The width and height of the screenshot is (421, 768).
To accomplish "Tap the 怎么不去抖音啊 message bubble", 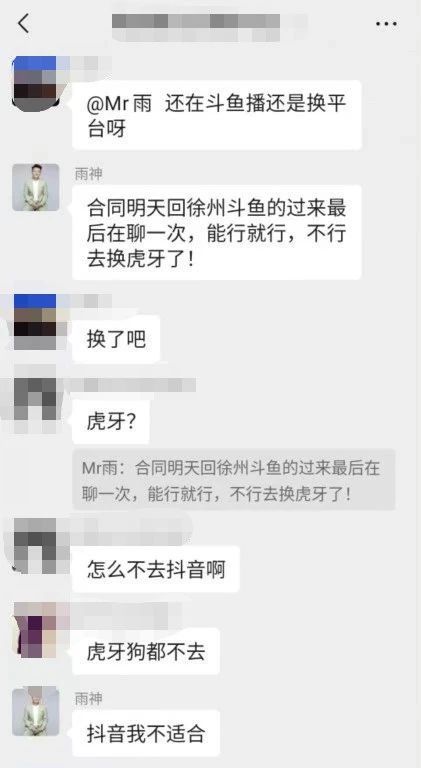I will coord(156,569).
